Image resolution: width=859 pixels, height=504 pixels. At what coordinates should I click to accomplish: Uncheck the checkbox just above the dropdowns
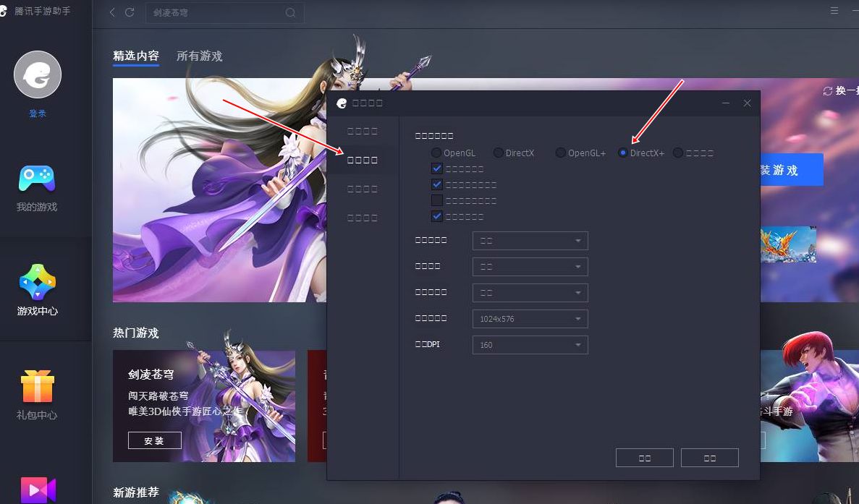coord(436,216)
